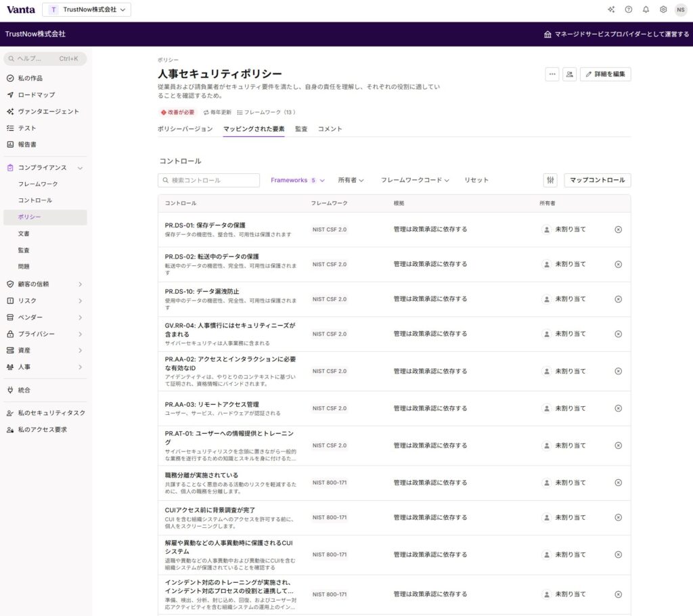Remove the PR.DS-01 control mapping
This screenshot has height=616, width=693.
pos(618,229)
